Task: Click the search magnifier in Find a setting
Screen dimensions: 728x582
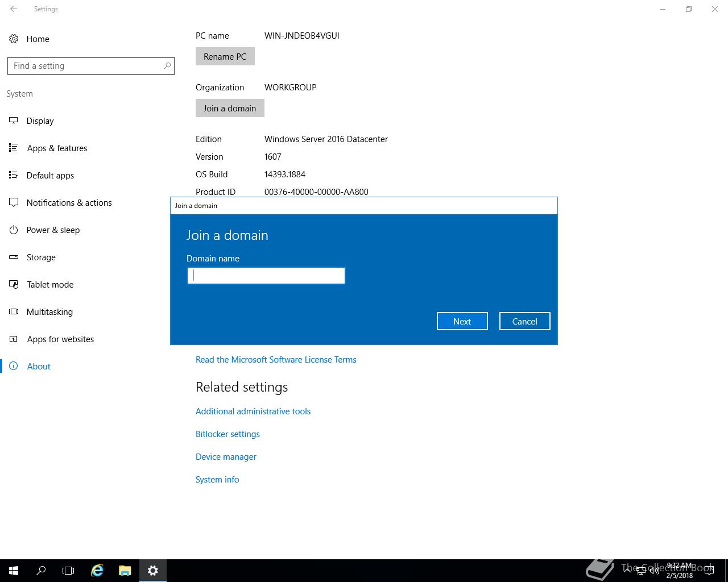Action: 167,66
